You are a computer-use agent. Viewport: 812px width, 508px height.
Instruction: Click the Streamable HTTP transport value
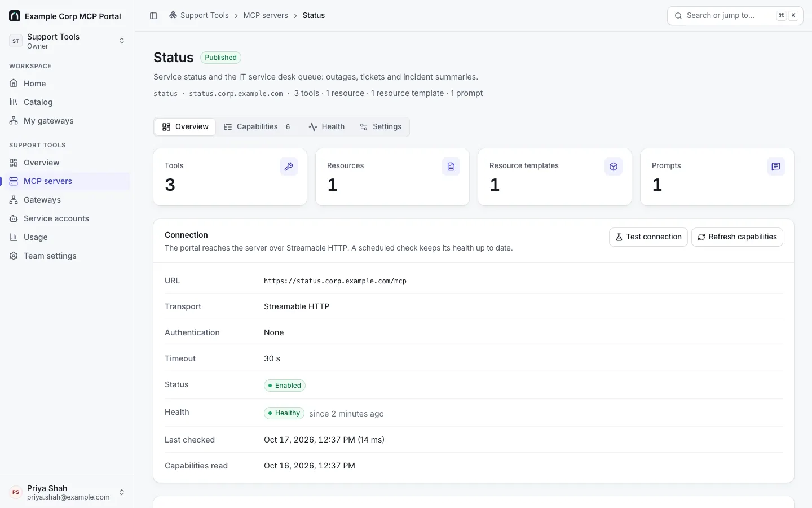pyautogui.click(x=297, y=306)
